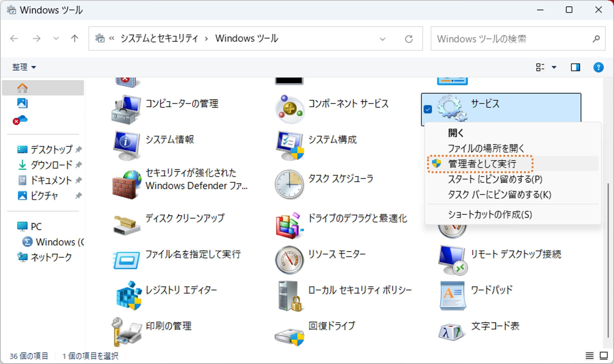
Task: Open レジストリ エディター cube icon
Action: [129, 296]
